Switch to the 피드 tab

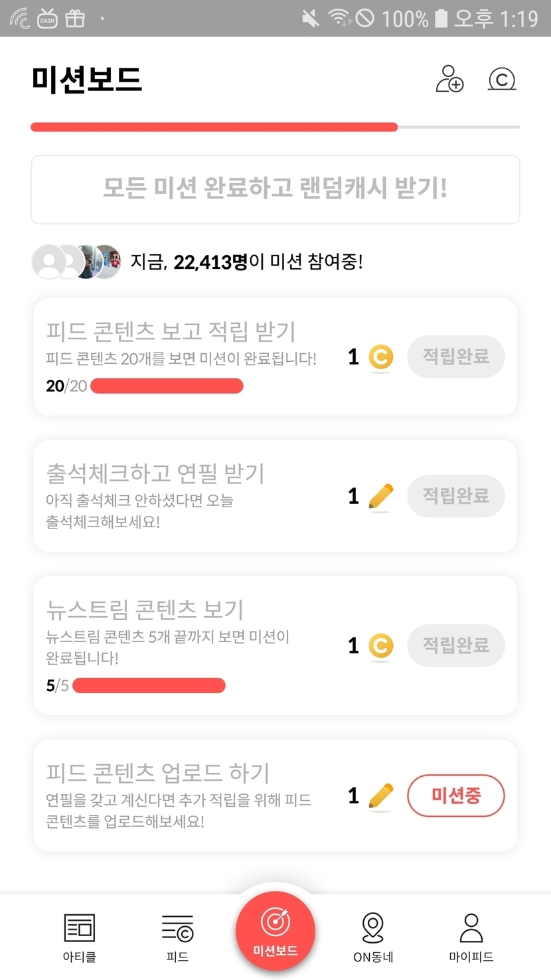click(177, 937)
